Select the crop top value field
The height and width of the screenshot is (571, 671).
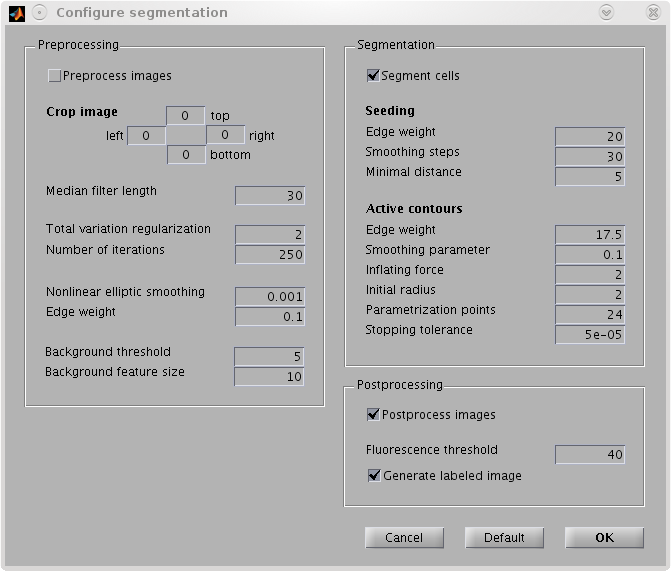point(185,116)
